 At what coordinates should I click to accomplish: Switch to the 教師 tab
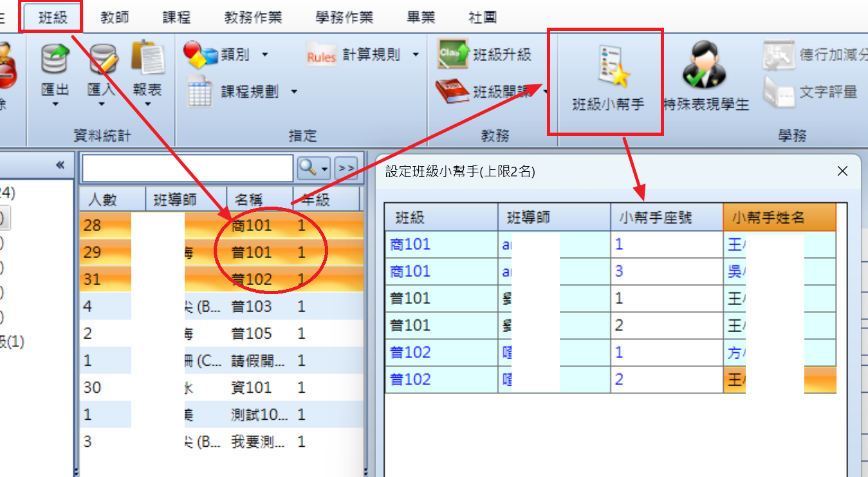click(x=115, y=17)
